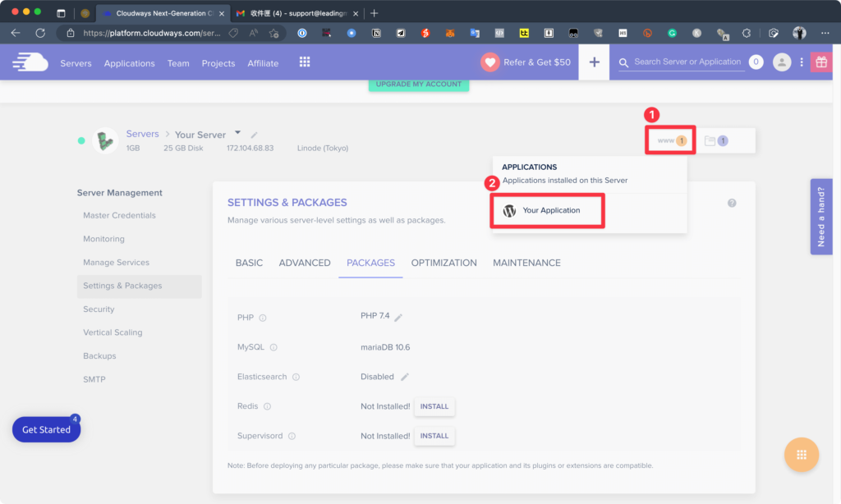841x504 pixels.
Task: Click the www applications icon
Action: [x=670, y=140]
